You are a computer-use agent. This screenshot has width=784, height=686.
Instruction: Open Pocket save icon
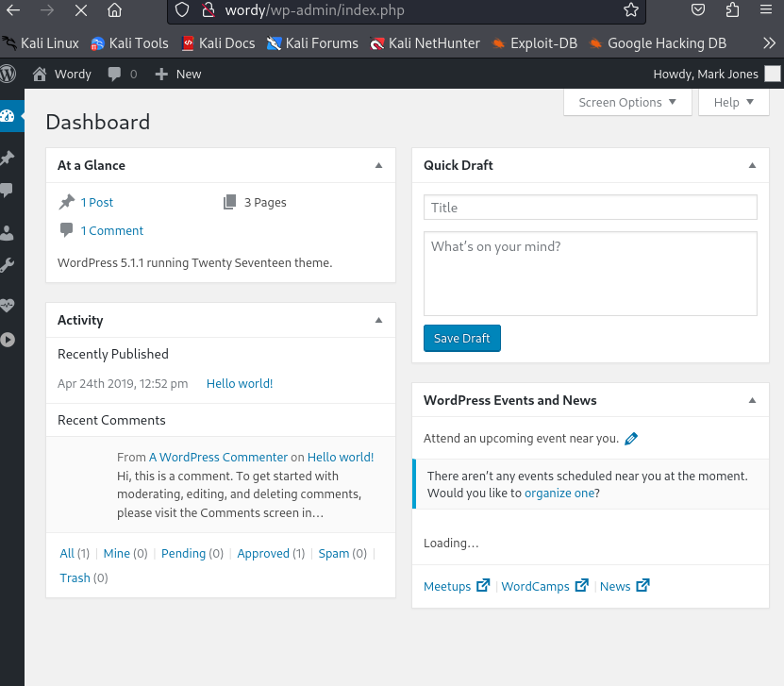click(698, 10)
